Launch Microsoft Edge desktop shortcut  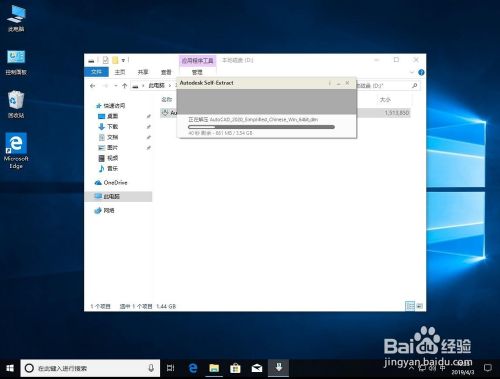point(16,151)
